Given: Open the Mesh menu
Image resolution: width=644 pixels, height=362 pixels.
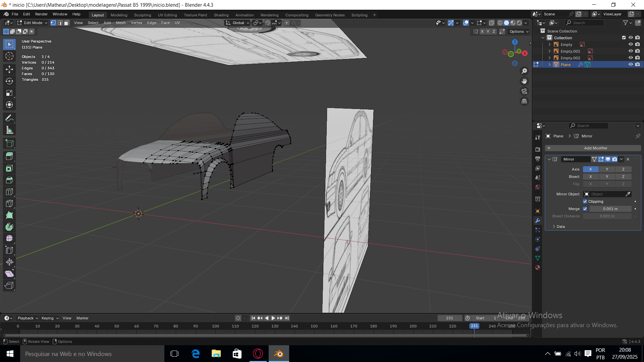Looking at the screenshot, I should (x=120, y=23).
